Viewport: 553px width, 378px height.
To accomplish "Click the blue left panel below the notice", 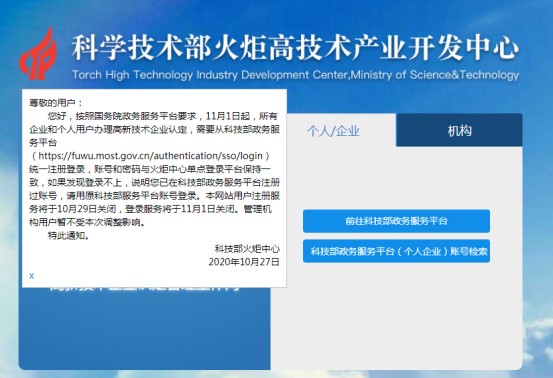I will [145, 329].
